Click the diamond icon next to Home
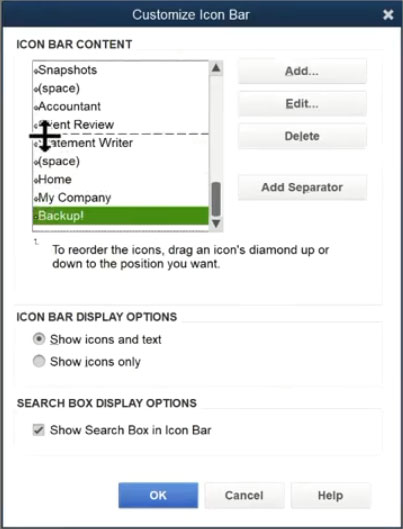Image resolution: width=403 pixels, height=529 pixels. 36,180
